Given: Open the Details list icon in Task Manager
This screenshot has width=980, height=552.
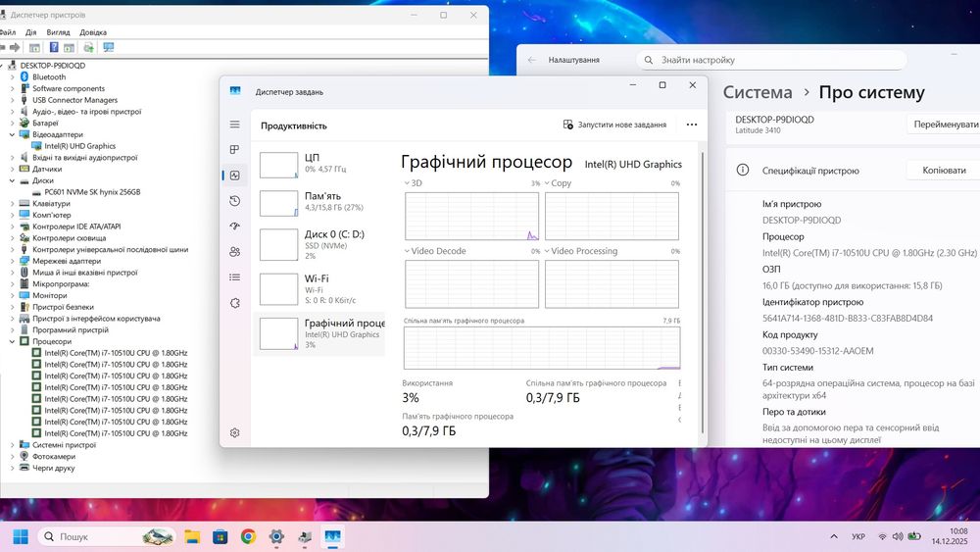Looking at the screenshot, I should 234,276.
